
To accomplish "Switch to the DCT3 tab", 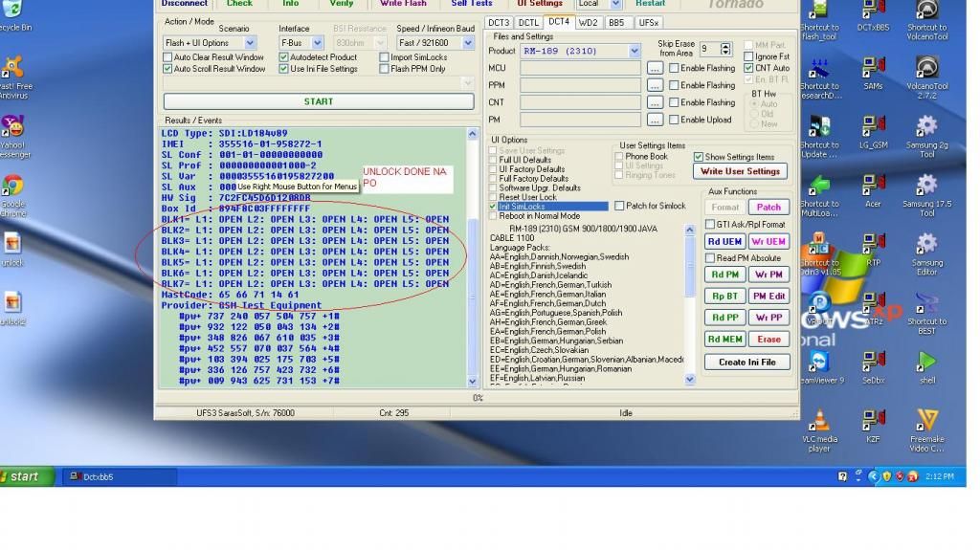I will click(x=499, y=22).
